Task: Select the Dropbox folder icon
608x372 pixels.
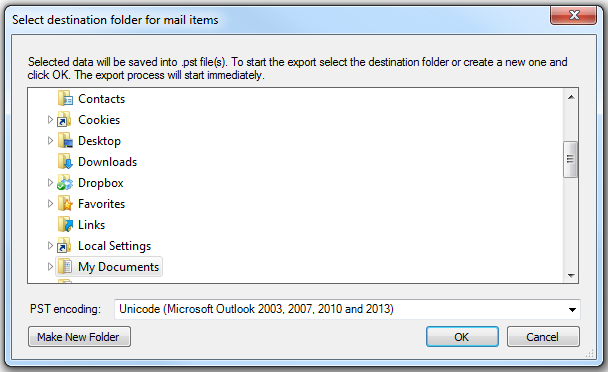Action: pyautogui.click(x=65, y=182)
